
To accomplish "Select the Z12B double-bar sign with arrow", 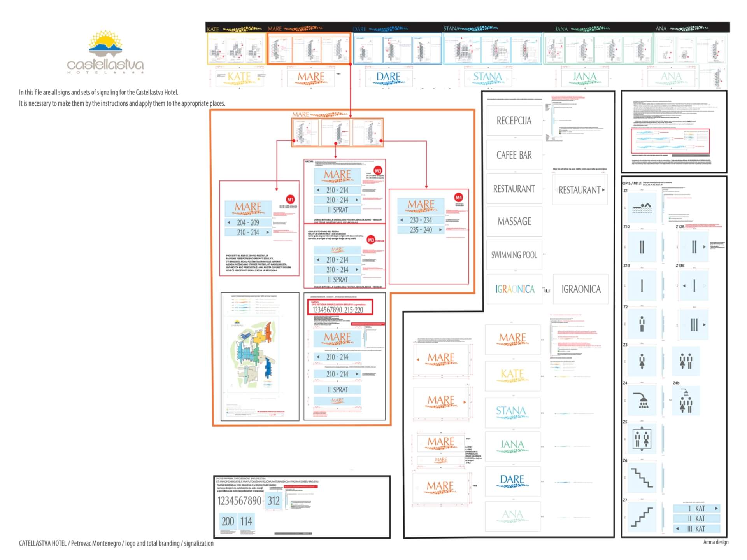I will click(694, 247).
